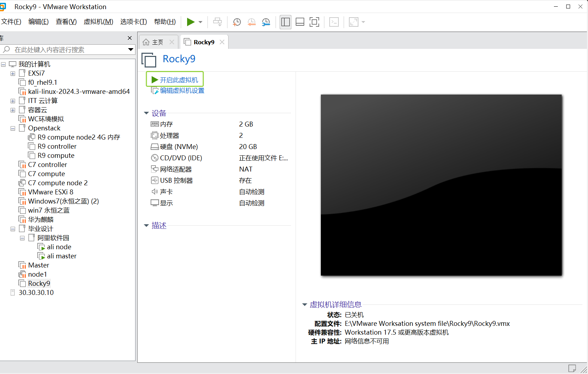Expand the 容器云 folder
This screenshot has height=374, width=588.
coord(13,110)
